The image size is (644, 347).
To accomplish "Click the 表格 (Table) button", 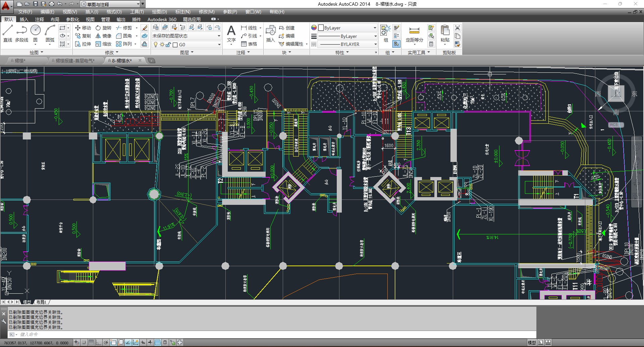I will tap(249, 44).
